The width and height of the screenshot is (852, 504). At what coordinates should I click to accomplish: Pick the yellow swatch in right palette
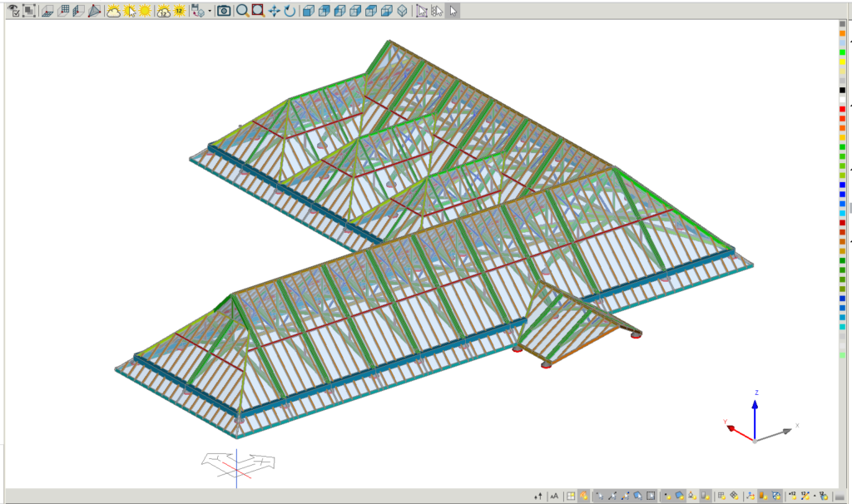pos(842,62)
